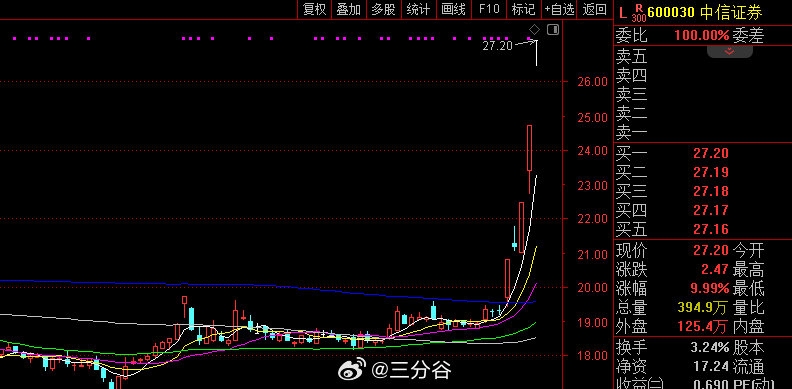Viewport: 792px width, 389px height.
Task: Add stock with +自选 button
Action: tap(560, 9)
